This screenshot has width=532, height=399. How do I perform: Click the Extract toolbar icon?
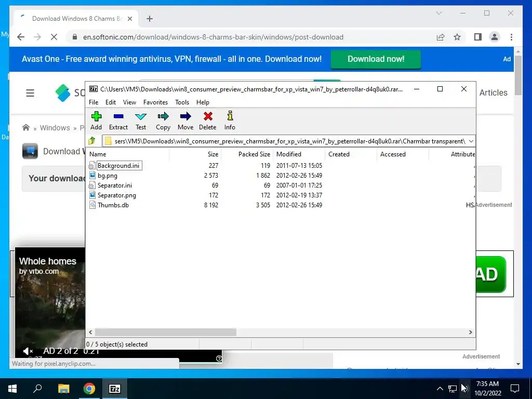pos(118,121)
